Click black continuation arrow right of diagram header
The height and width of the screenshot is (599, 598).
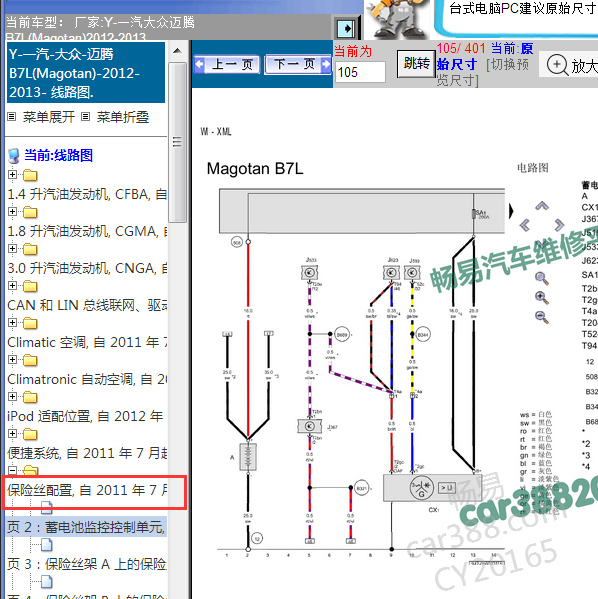click(x=511, y=211)
